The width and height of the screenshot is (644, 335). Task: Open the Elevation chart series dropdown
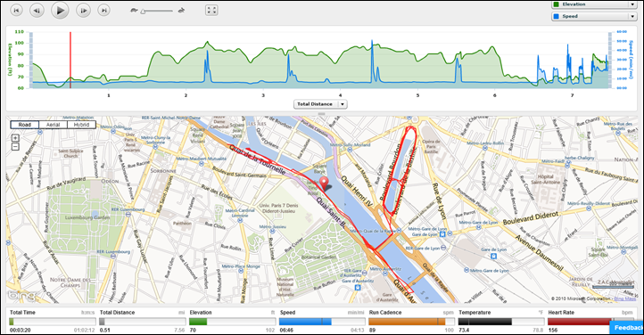(x=594, y=4)
